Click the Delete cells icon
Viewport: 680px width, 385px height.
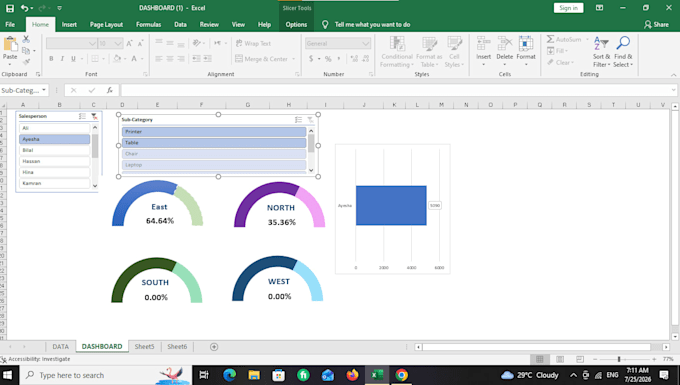coord(505,44)
